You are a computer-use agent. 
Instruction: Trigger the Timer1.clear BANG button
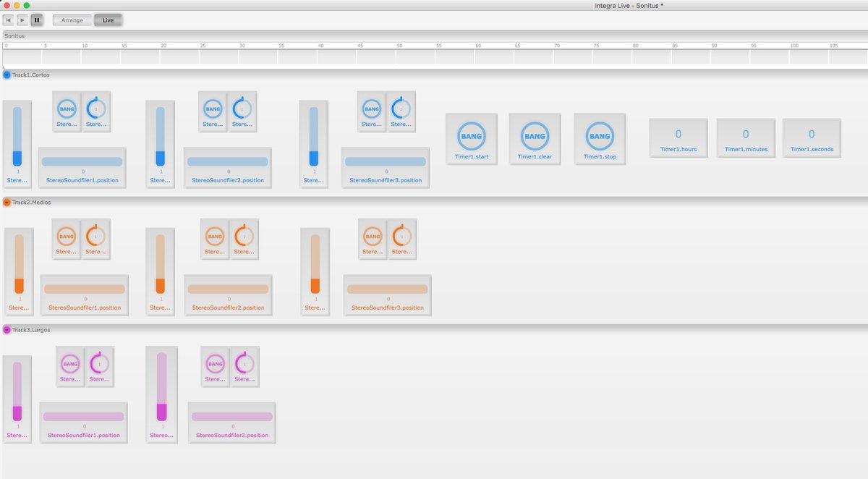pyautogui.click(x=535, y=136)
